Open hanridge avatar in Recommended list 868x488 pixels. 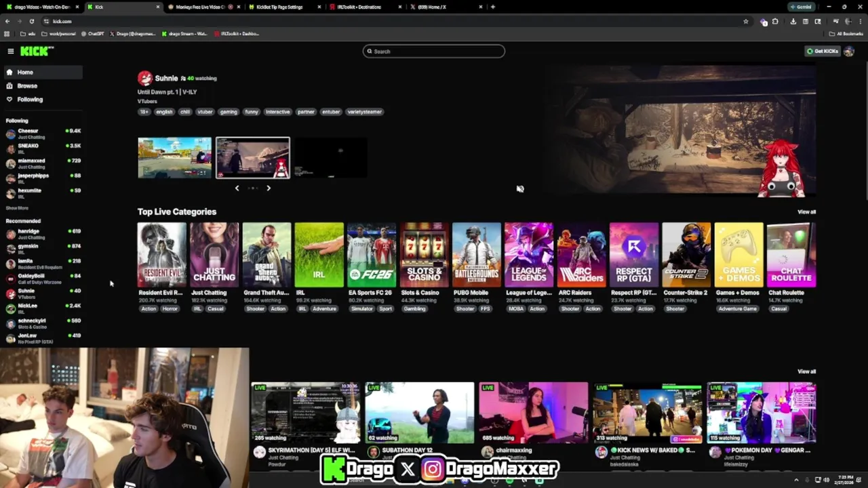11,234
